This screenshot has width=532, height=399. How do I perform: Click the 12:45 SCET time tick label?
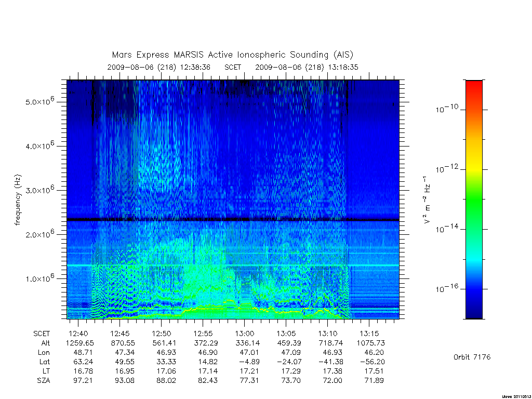coord(120,334)
